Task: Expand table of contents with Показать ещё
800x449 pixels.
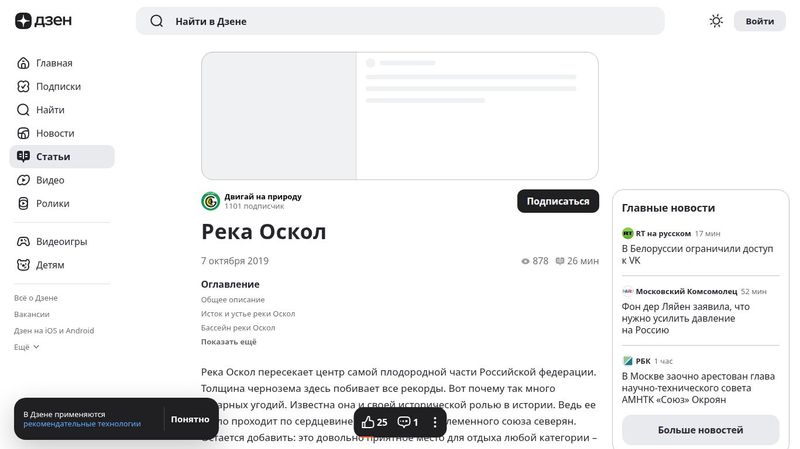Action: coord(228,342)
